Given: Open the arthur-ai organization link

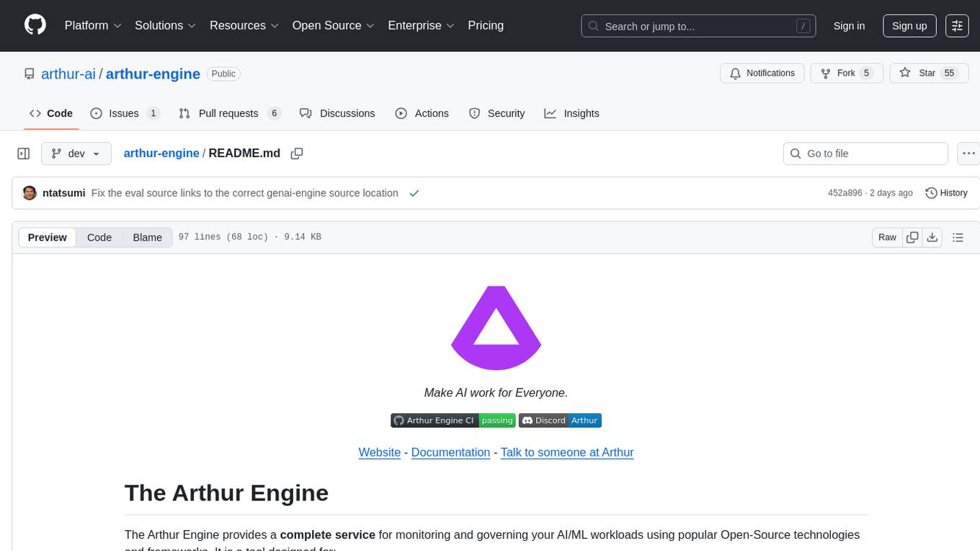Looking at the screenshot, I should 68,74.
